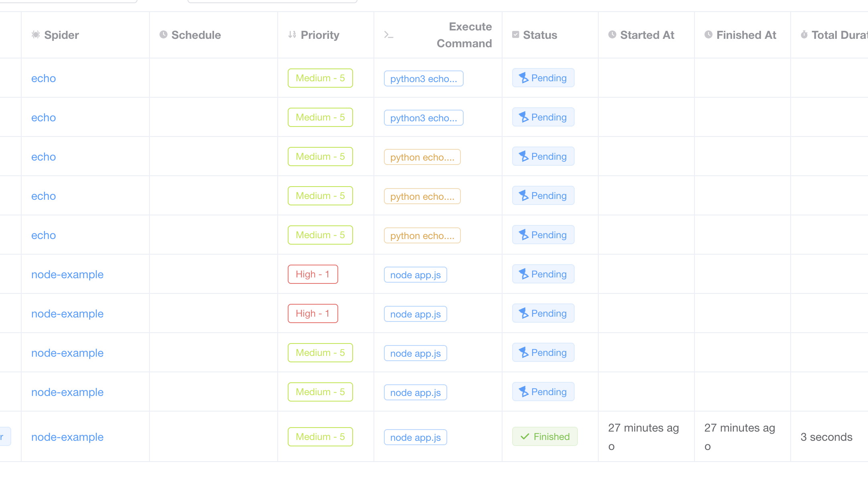Click the clock icon beside Schedule header
868x478 pixels.
pos(163,35)
